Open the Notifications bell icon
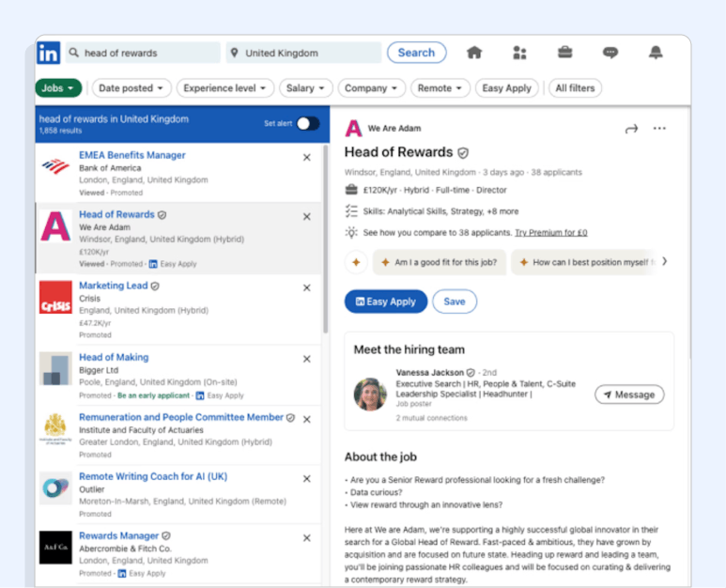The image size is (726, 588). point(656,53)
